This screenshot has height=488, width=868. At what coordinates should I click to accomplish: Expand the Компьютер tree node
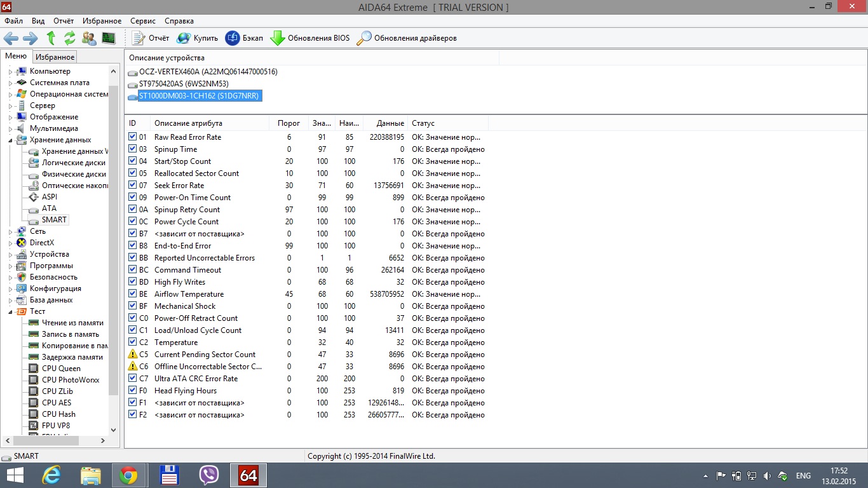10,72
